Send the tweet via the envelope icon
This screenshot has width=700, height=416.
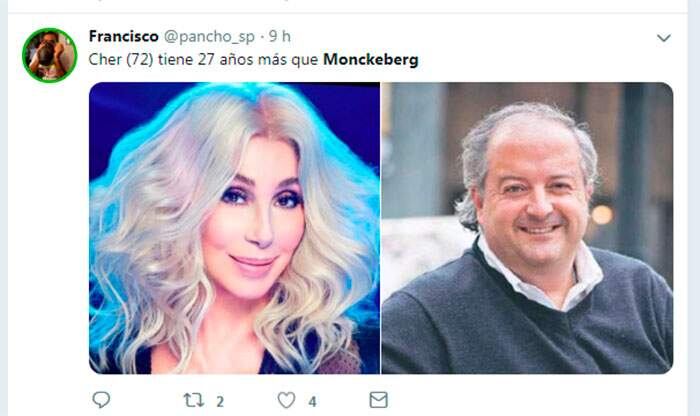click(379, 400)
